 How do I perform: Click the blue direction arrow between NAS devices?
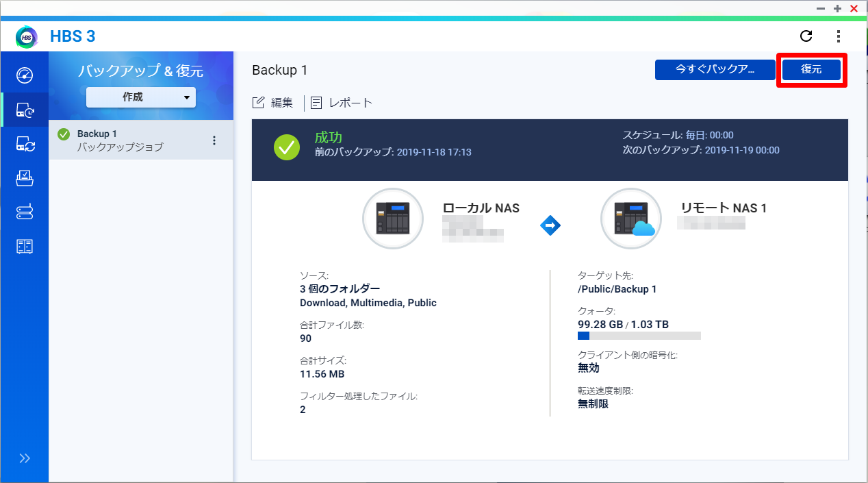pyautogui.click(x=550, y=225)
